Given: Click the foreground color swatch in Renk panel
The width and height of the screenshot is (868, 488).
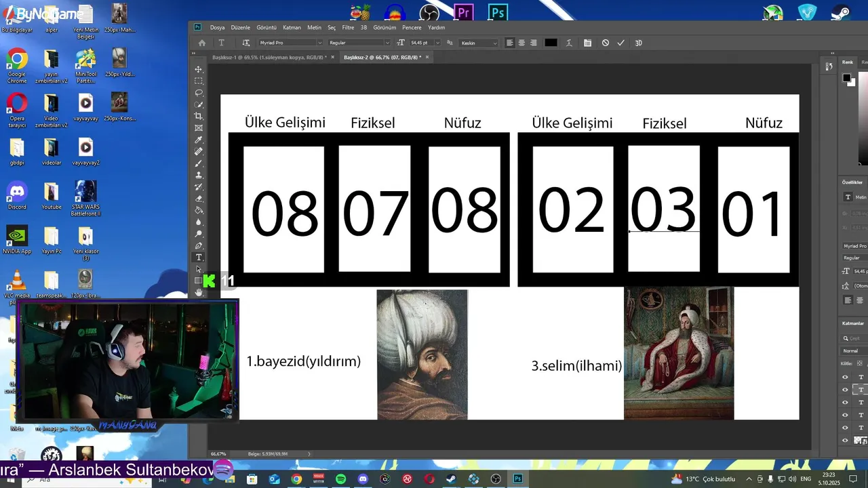Looking at the screenshot, I should click(x=846, y=78).
